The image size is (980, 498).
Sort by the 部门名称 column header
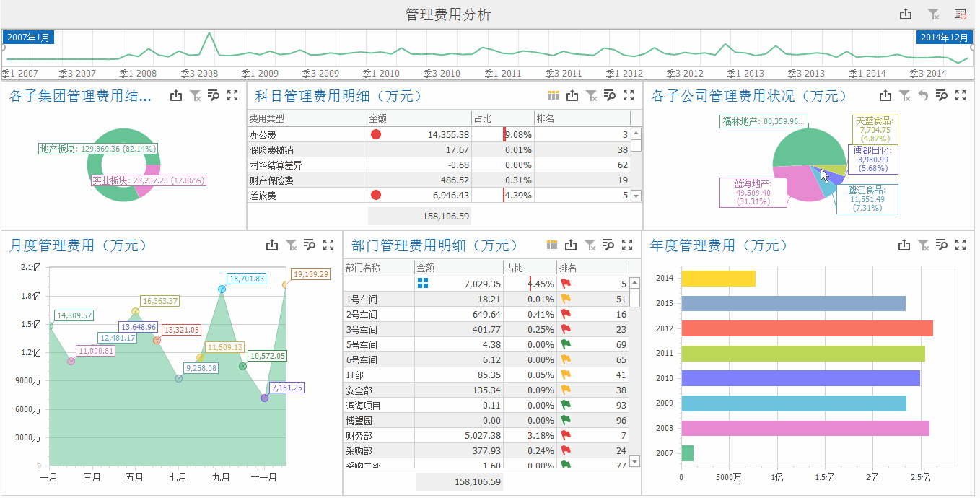pos(379,268)
